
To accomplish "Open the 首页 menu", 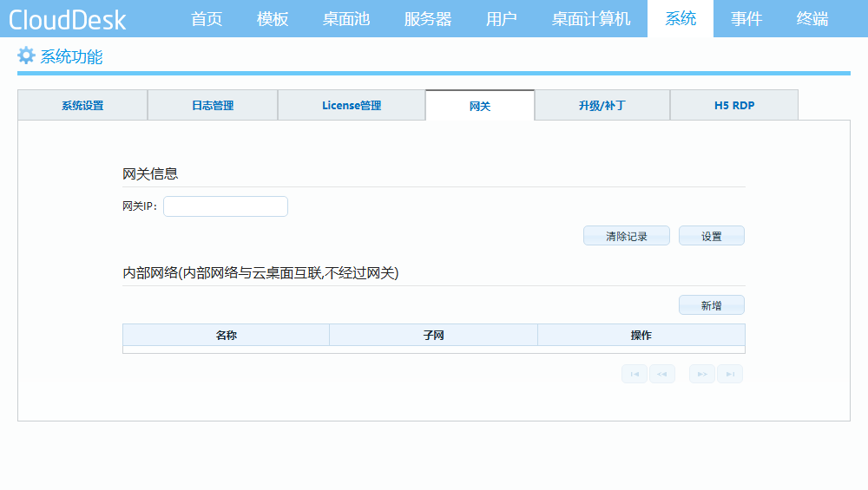I will tap(207, 19).
